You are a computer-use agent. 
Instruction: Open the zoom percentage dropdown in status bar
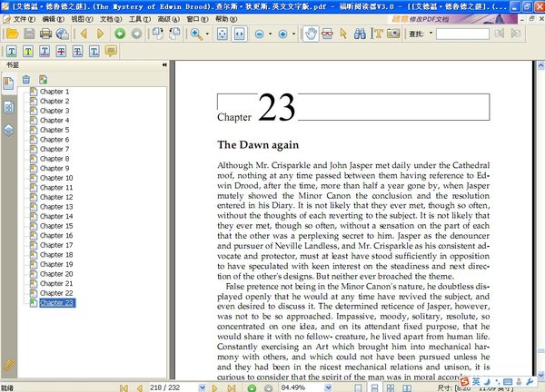click(328, 387)
